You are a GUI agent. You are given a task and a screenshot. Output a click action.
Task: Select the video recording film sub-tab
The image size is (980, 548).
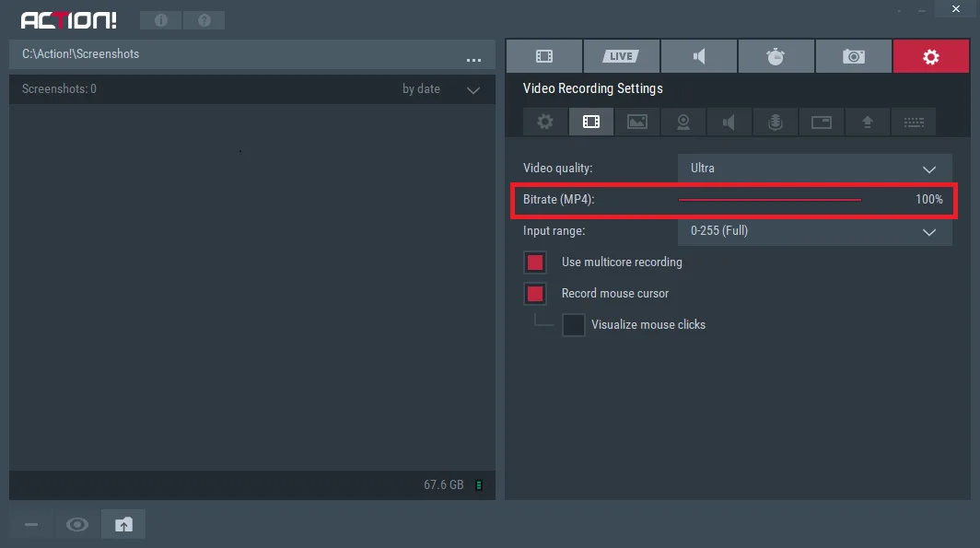pyautogui.click(x=591, y=122)
